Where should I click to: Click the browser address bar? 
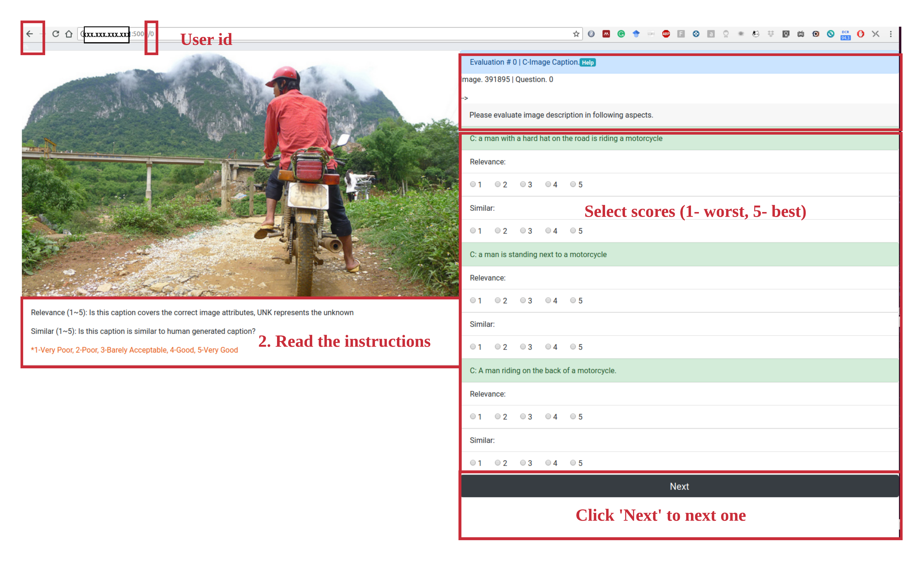[337, 34]
